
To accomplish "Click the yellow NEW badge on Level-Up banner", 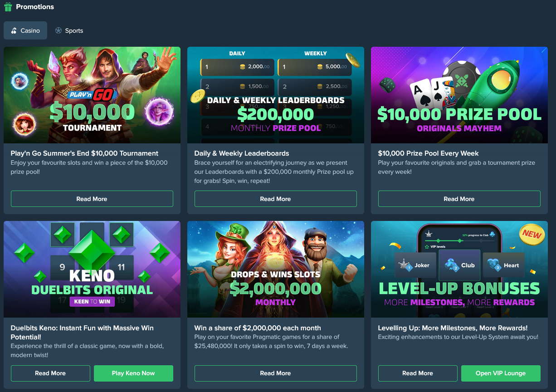I will (x=532, y=234).
